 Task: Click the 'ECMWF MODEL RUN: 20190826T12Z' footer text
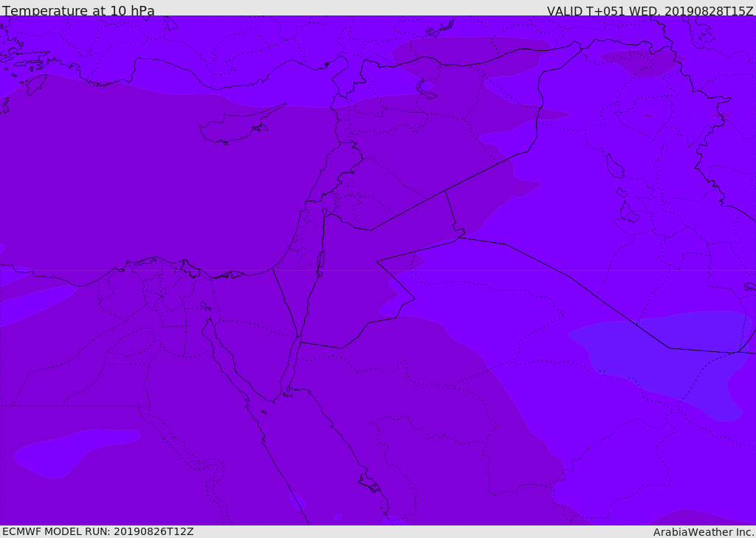click(98, 531)
